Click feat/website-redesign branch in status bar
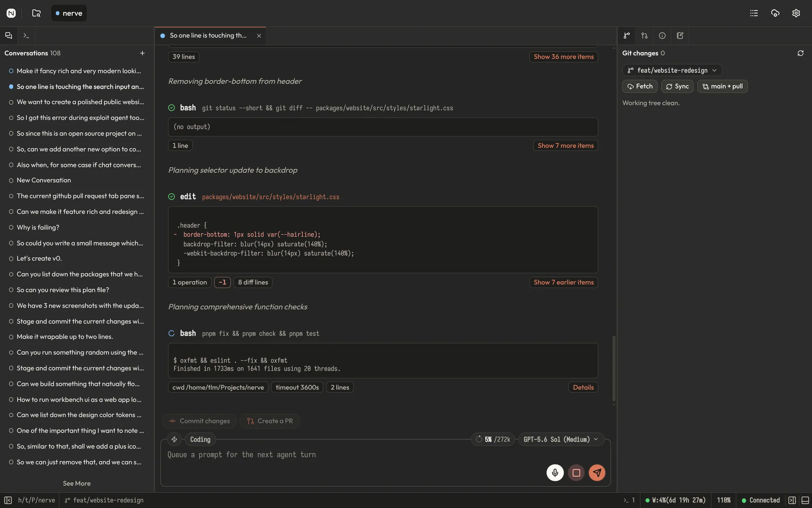 (104, 500)
